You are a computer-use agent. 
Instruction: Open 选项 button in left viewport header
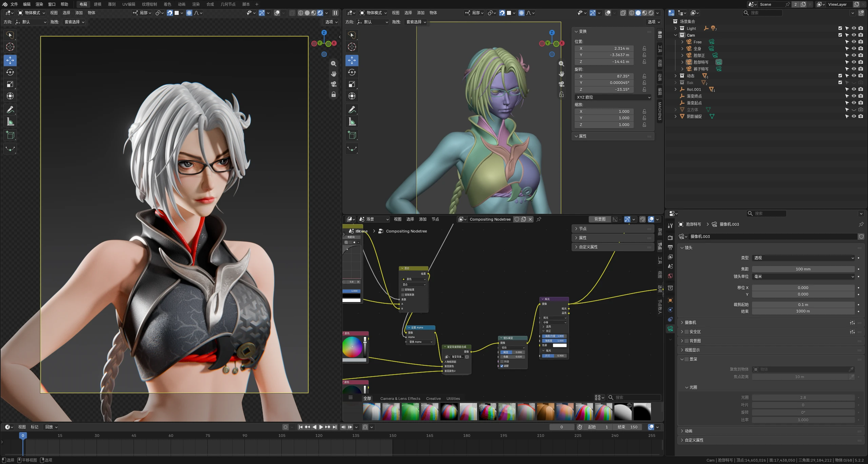331,22
